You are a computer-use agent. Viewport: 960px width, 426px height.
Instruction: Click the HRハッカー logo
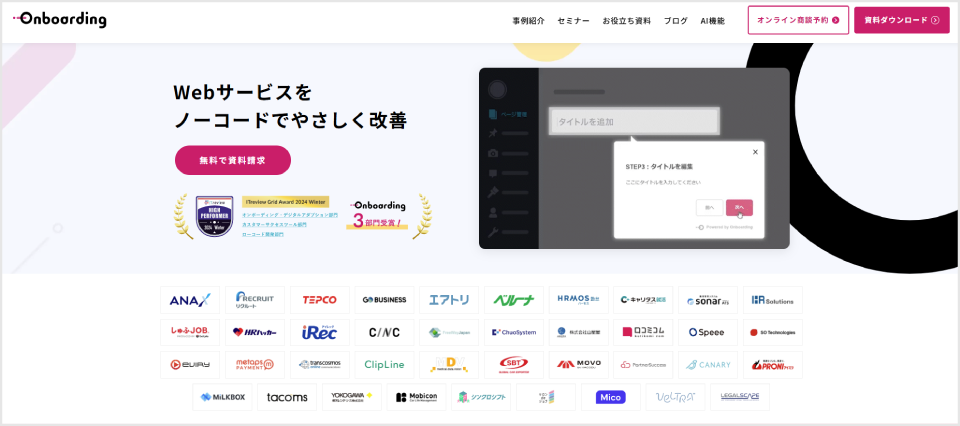[x=255, y=332]
